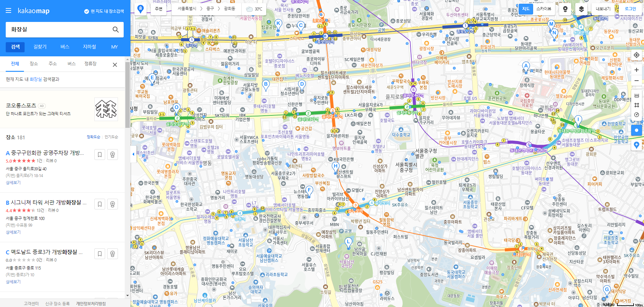Open the 코오롱스포츠 ad thumbnail

(106, 109)
